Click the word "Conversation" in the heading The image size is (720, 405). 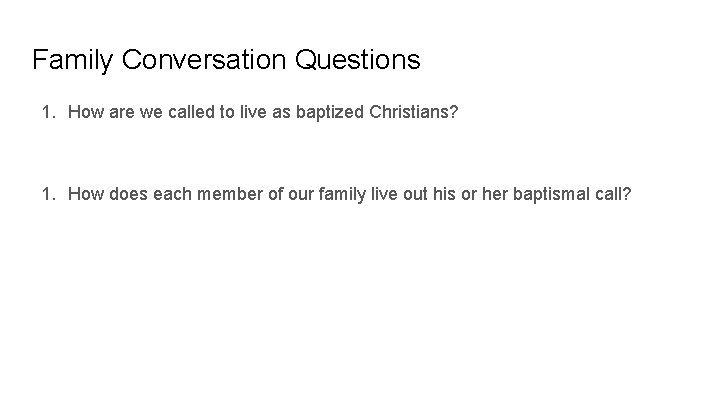203,60
